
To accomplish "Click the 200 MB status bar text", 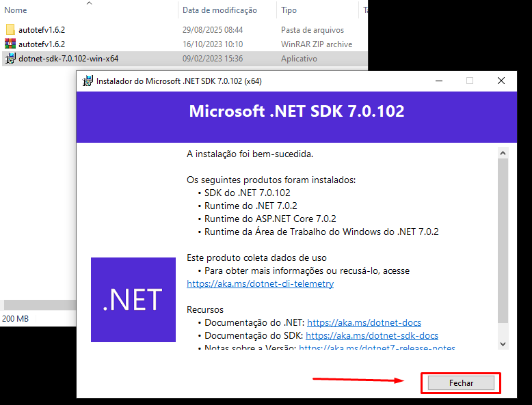I will pyautogui.click(x=15, y=318).
